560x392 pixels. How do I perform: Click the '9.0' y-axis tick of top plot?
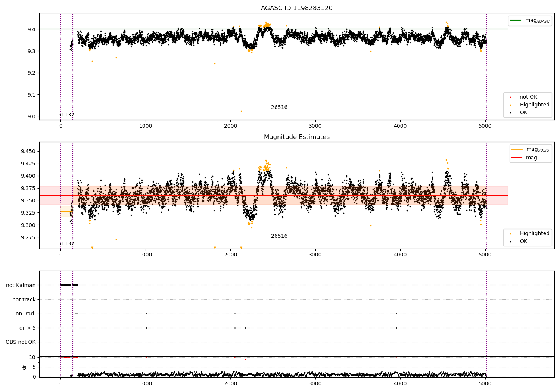[31, 116]
